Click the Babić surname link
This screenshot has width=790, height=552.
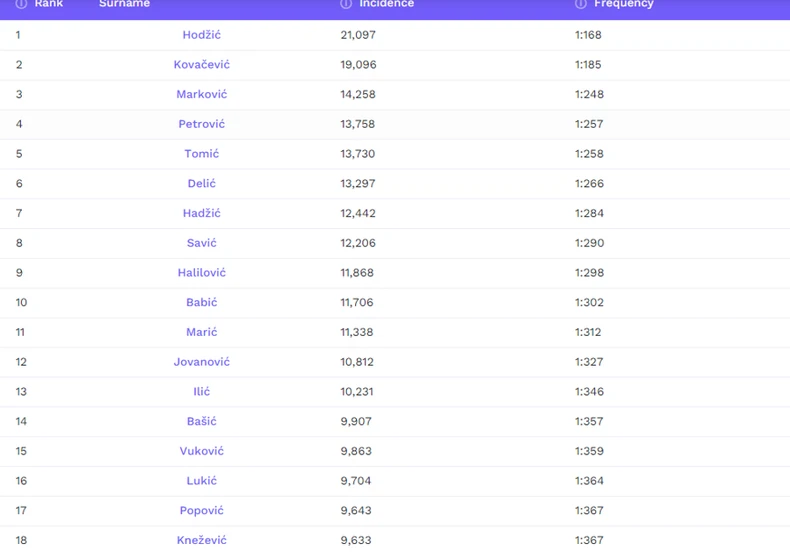coord(202,302)
